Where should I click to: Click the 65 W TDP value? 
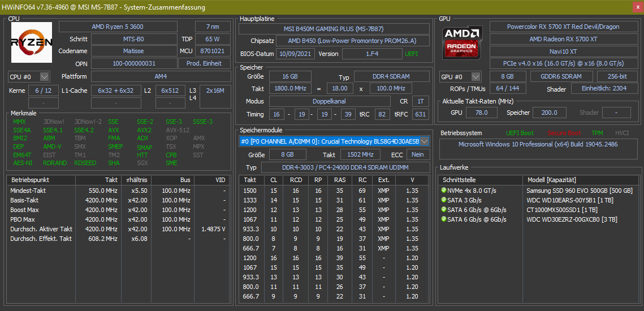[213, 39]
